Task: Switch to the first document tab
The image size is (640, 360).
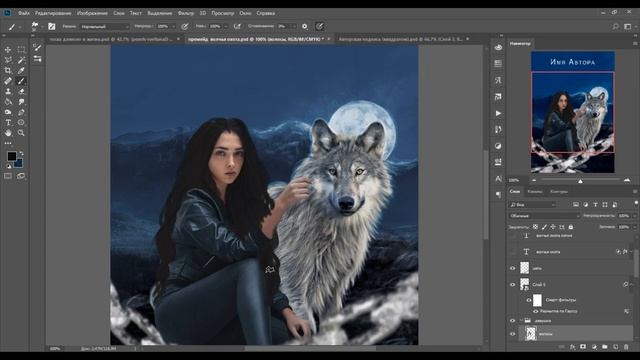Action: click(x=113, y=39)
